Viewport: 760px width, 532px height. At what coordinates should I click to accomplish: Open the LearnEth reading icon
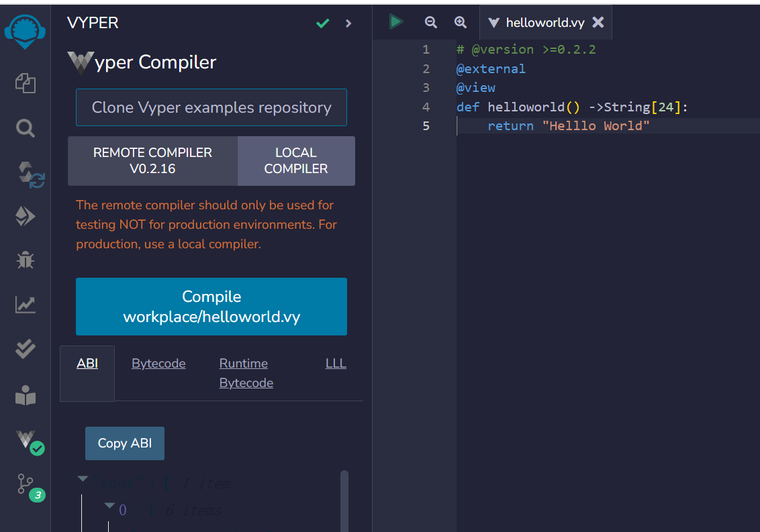click(x=26, y=395)
